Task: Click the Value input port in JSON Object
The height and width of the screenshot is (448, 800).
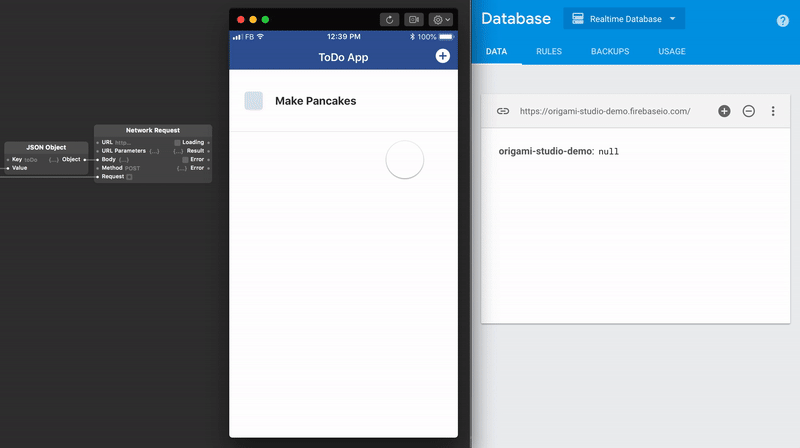Action: 8,168
